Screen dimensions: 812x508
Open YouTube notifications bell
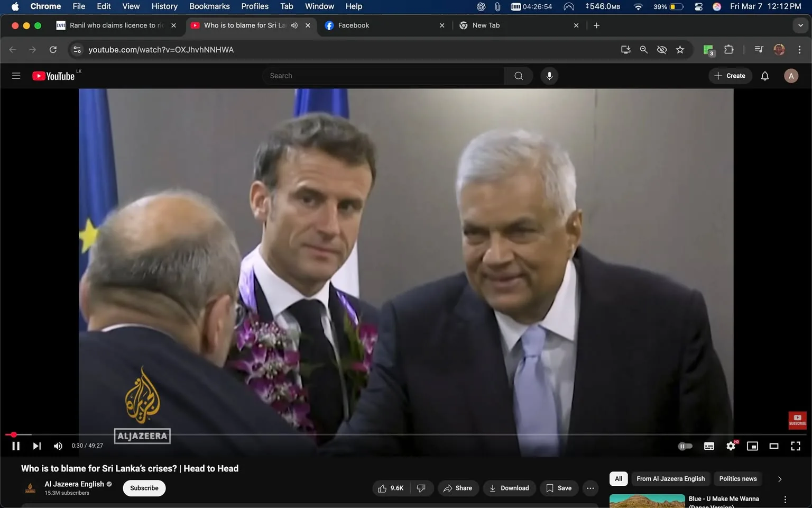coord(764,75)
